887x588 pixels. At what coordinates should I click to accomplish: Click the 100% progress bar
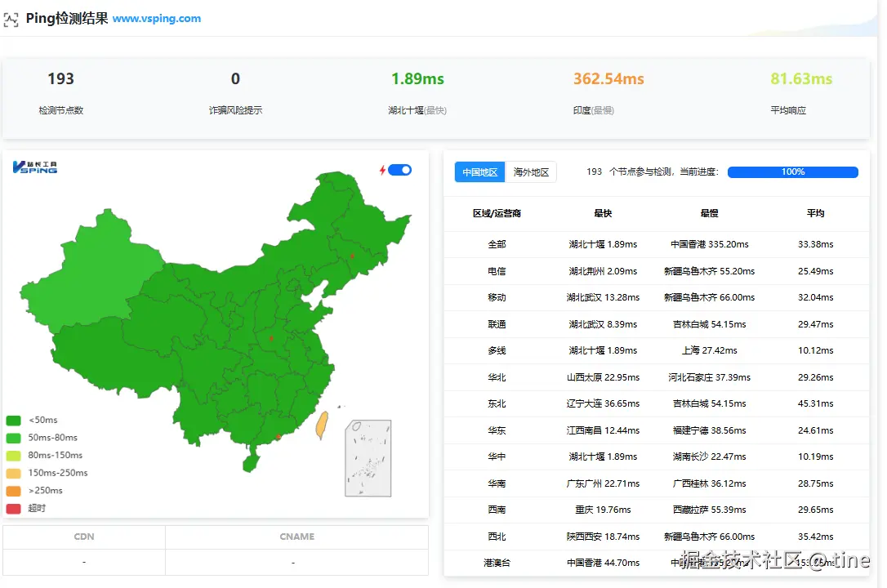click(x=792, y=171)
